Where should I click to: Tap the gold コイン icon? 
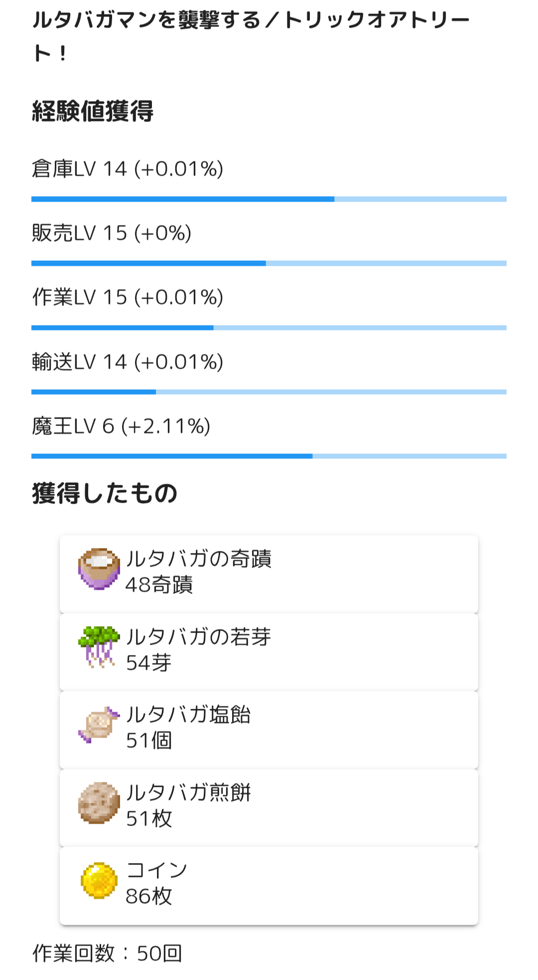tap(99, 880)
